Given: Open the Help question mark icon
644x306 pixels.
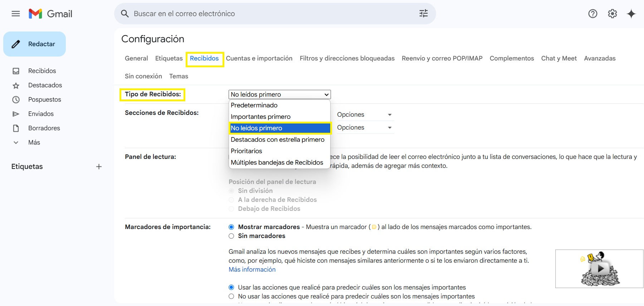Looking at the screenshot, I should (x=592, y=14).
